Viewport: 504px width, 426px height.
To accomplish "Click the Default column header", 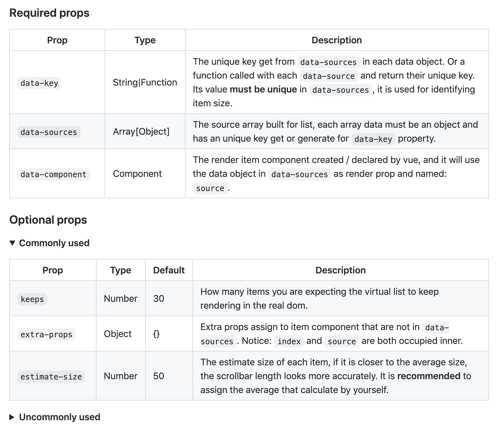I will click(x=169, y=270).
